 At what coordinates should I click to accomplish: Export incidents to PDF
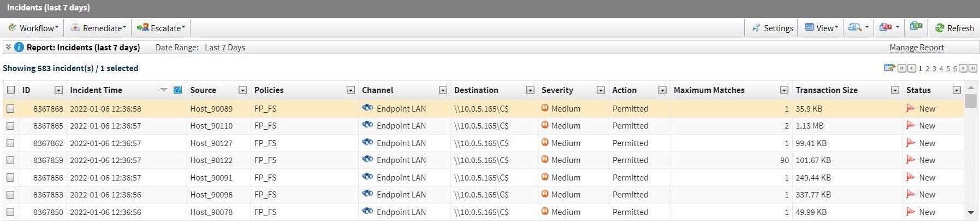pyautogui.click(x=886, y=27)
